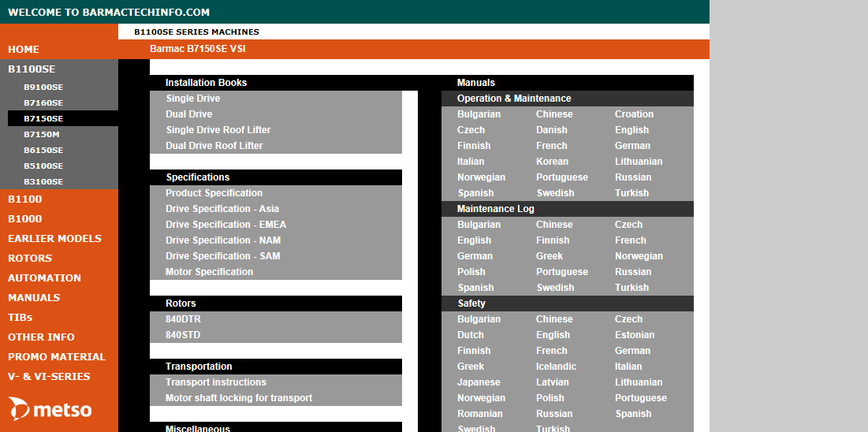Open the Motor Specification document

(209, 272)
